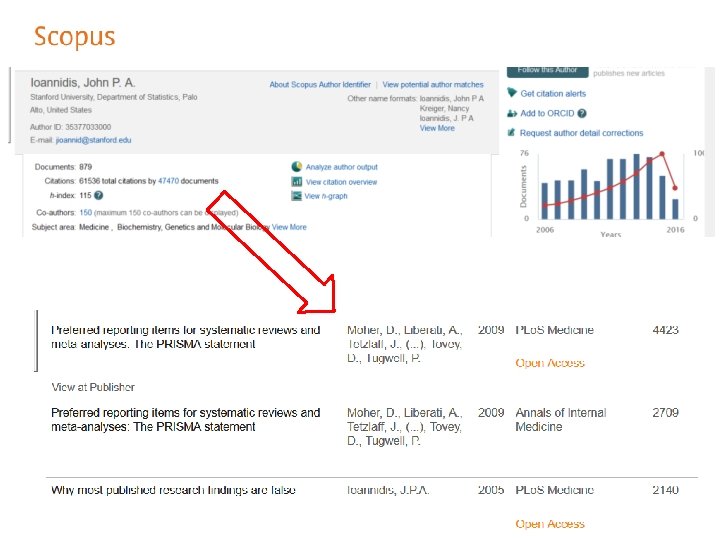Click View h-graph text link

(326, 196)
